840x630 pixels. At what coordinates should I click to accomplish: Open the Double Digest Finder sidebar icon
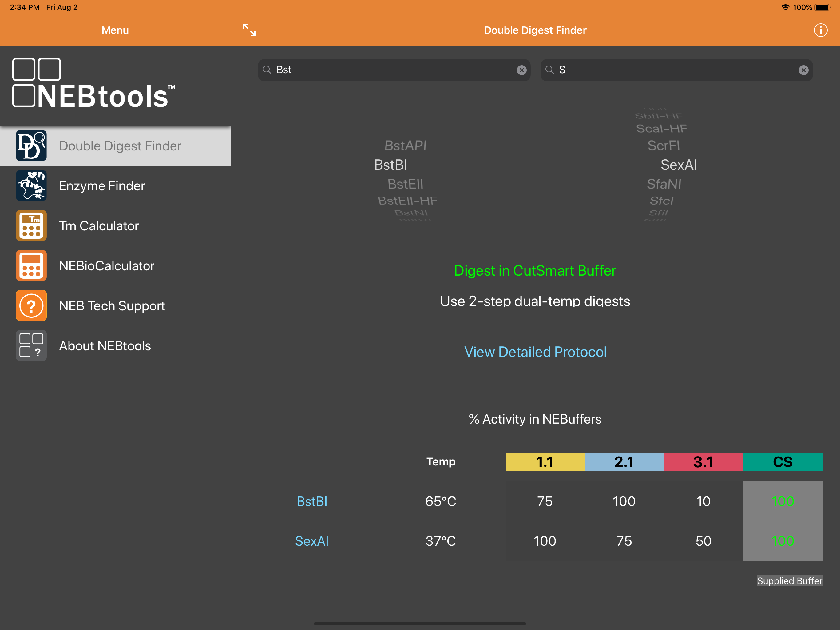point(31,146)
